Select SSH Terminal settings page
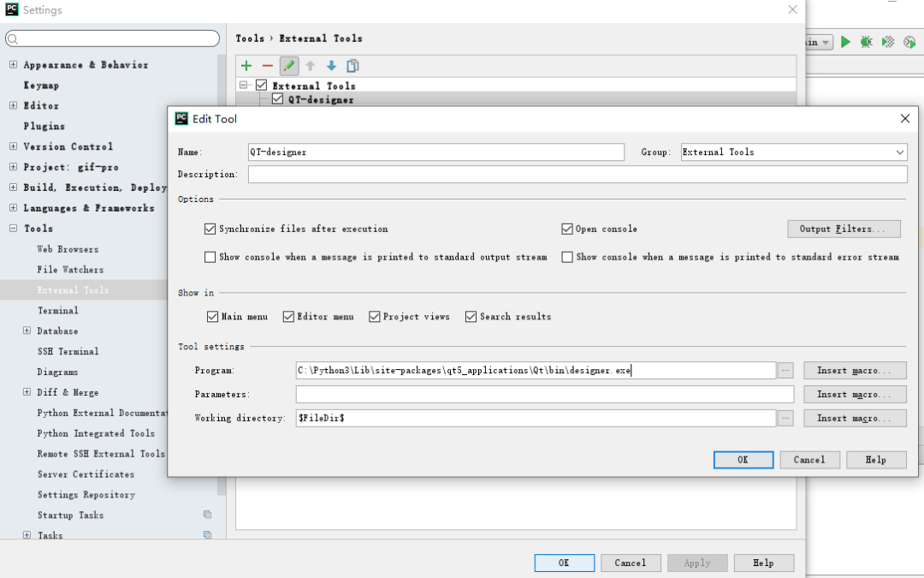Image resolution: width=924 pixels, height=578 pixels. coord(68,351)
